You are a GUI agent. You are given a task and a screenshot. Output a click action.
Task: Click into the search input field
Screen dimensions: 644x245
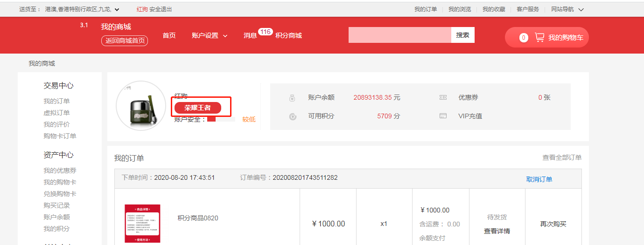click(399, 35)
